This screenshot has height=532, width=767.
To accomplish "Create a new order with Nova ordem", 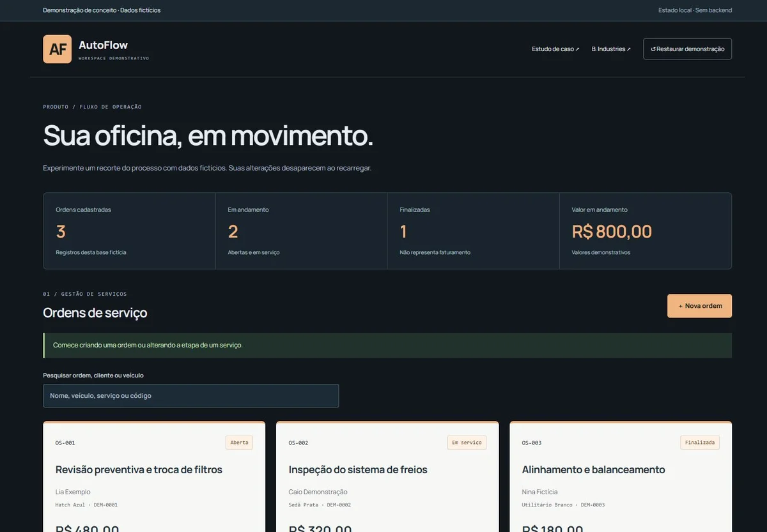I will point(699,306).
